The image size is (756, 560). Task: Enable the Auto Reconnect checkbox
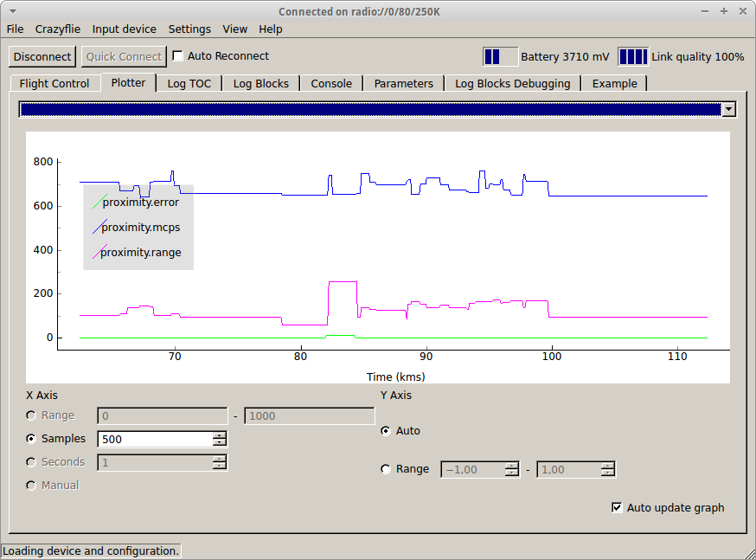click(178, 56)
